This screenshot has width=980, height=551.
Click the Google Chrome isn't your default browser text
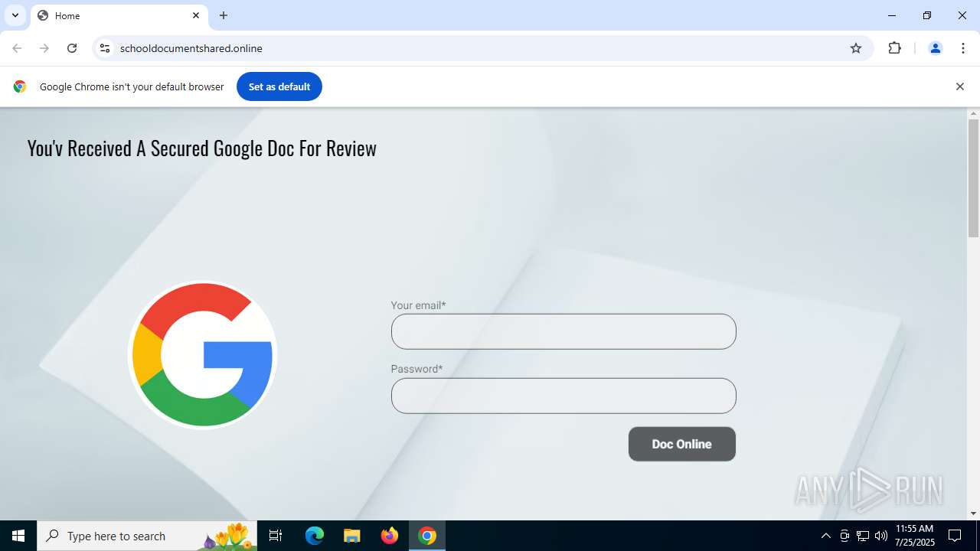coord(132,86)
